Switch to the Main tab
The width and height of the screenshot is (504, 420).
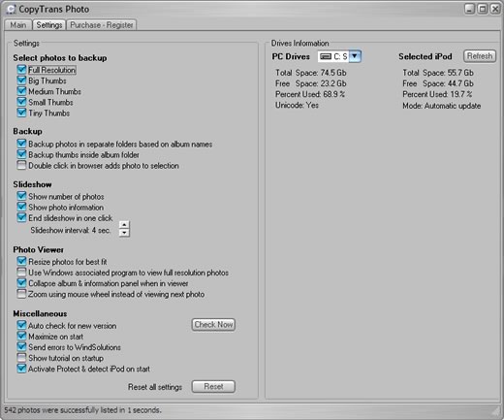click(x=18, y=25)
